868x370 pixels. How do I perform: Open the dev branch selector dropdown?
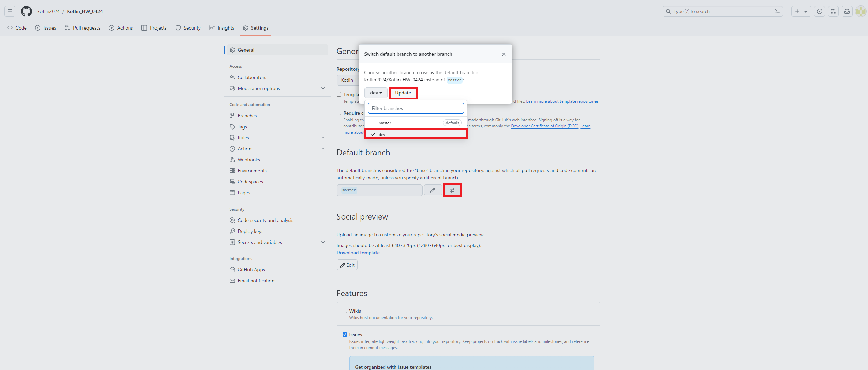click(376, 93)
